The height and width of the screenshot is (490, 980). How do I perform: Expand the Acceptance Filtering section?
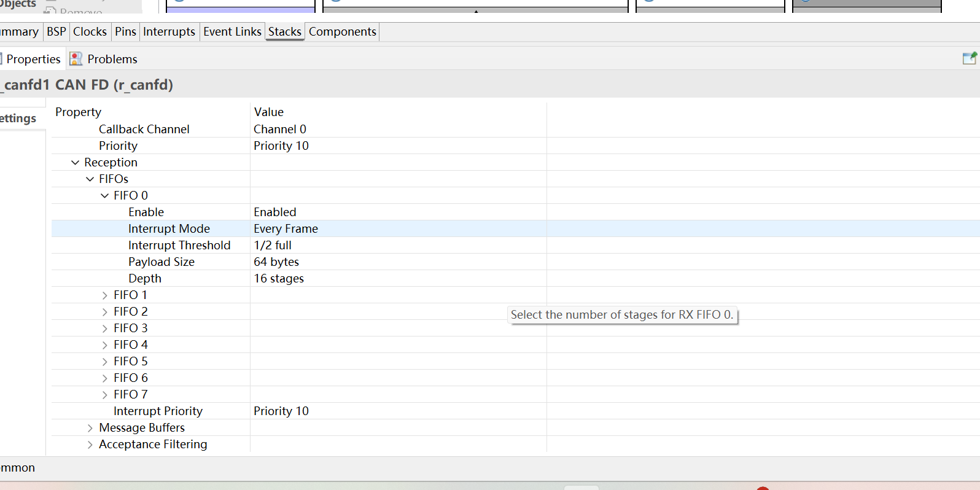point(90,445)
